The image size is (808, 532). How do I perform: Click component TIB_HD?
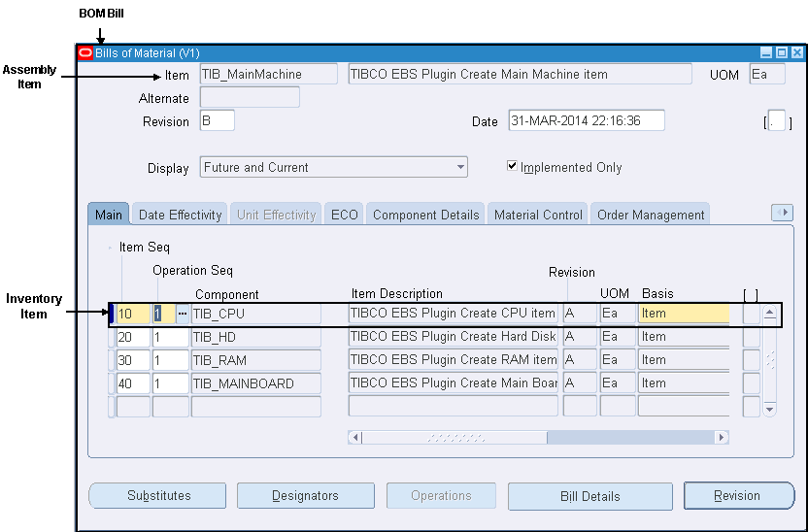pyautogui.click(x=255, y=337)
